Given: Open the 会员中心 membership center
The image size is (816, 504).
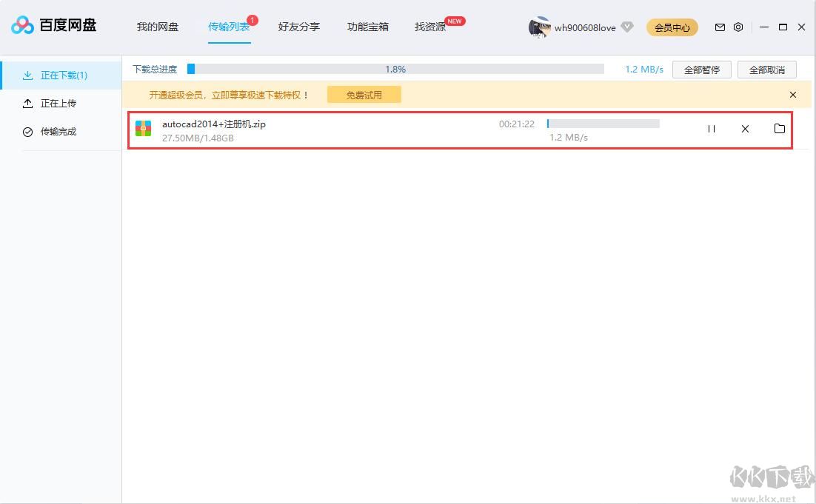Looking at the screenshot, I should [672, 27].
